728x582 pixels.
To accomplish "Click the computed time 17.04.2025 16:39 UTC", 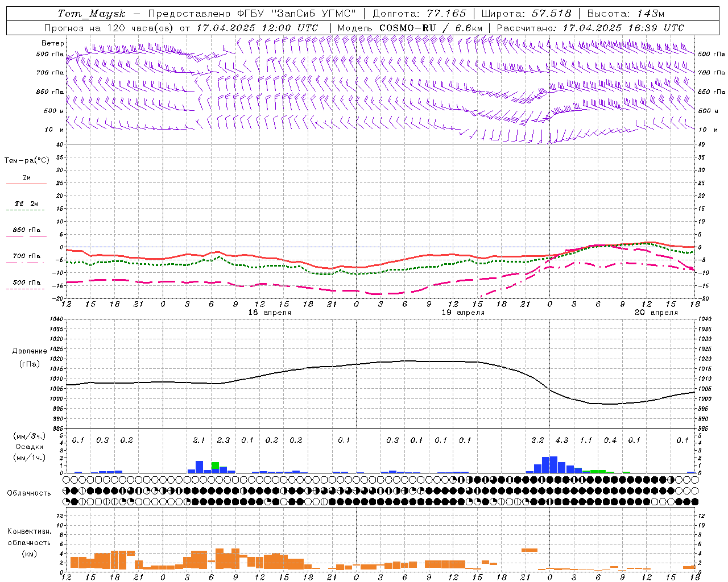I will pyautogui.click(x=623, y=28).
